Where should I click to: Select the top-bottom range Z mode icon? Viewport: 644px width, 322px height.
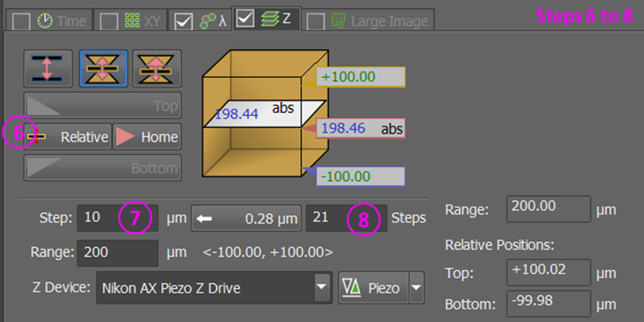[48, 68]
